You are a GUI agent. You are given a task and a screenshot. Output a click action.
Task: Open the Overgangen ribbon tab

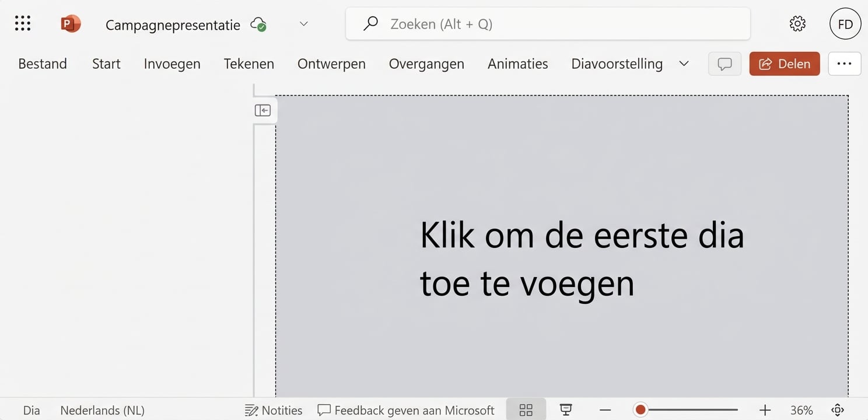coord(426,64)
